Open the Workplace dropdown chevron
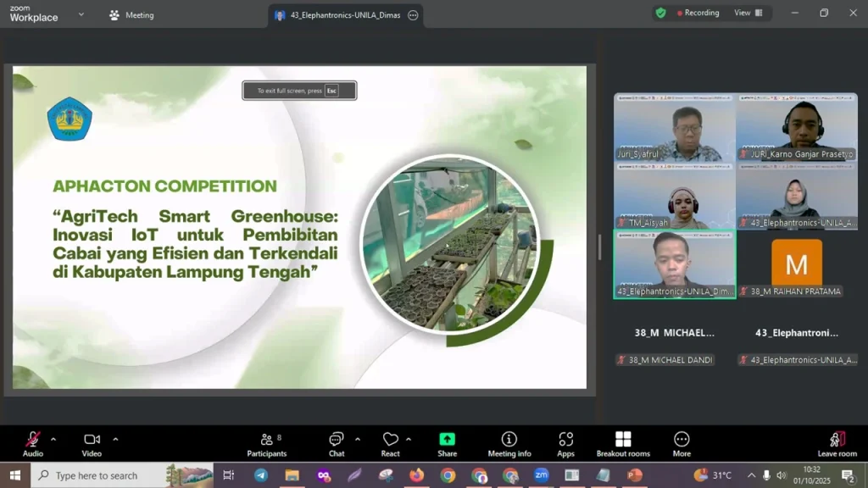The width and height of the screenshot is (868, 488). coord(81,14)
